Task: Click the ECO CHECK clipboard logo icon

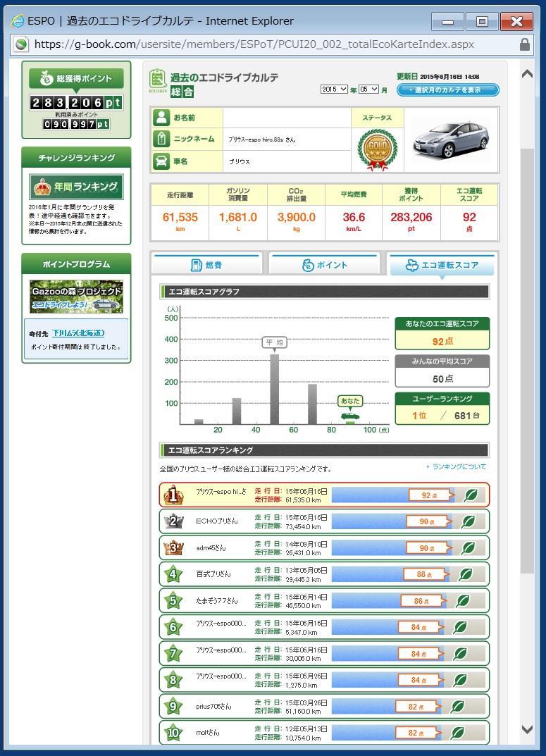Action: (158, 81)
